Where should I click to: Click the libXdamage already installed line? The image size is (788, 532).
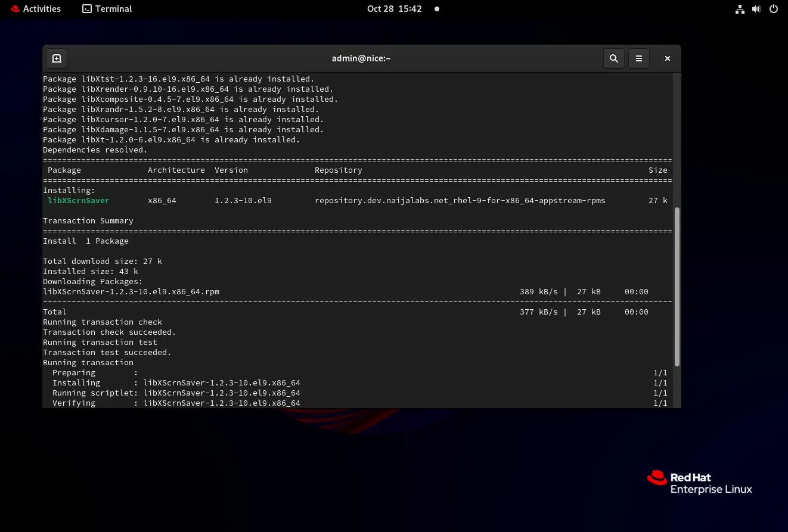184,130
